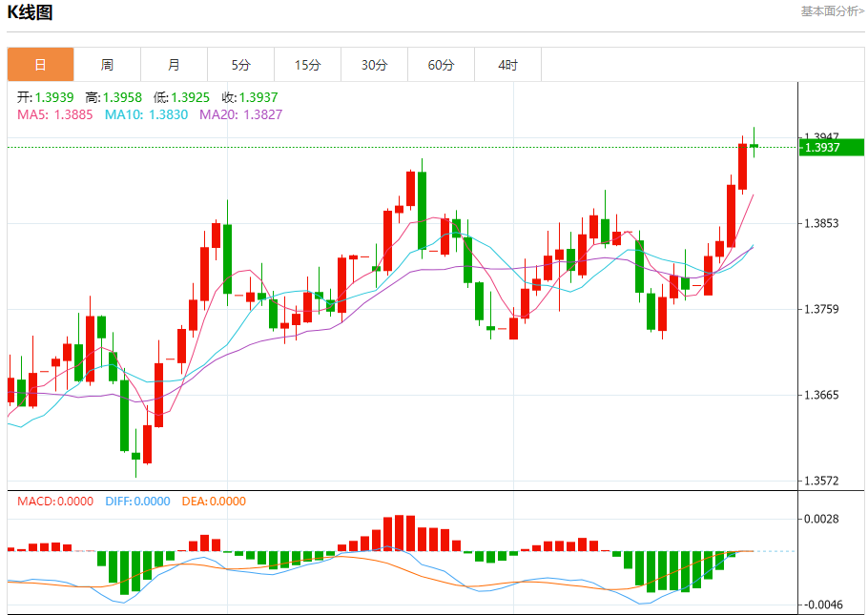
Task: Click the green 1.3937 current price tag
Action: tap(832, 147)
